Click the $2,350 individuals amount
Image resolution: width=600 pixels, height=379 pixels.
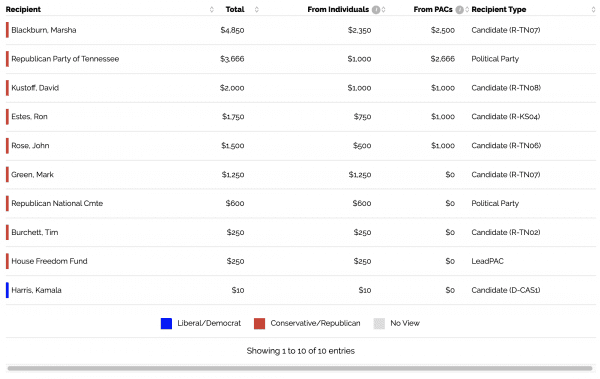click(359, 30)
